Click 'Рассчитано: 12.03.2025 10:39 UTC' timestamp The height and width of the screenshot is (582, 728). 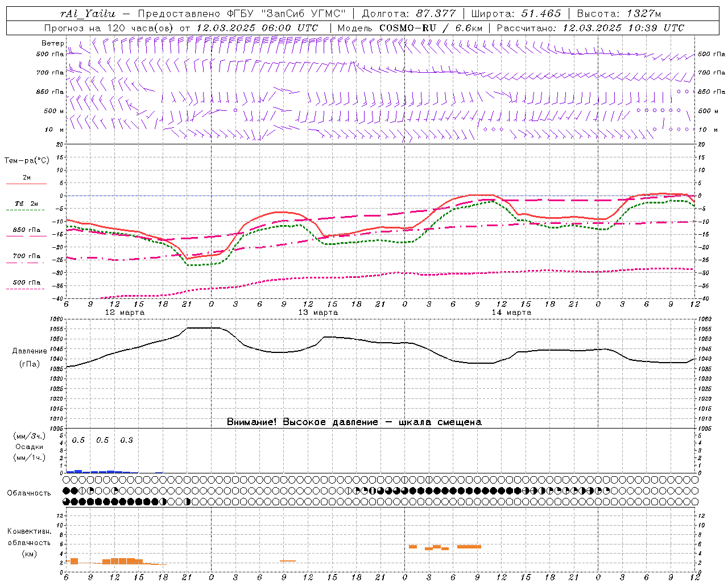point(590,28)
